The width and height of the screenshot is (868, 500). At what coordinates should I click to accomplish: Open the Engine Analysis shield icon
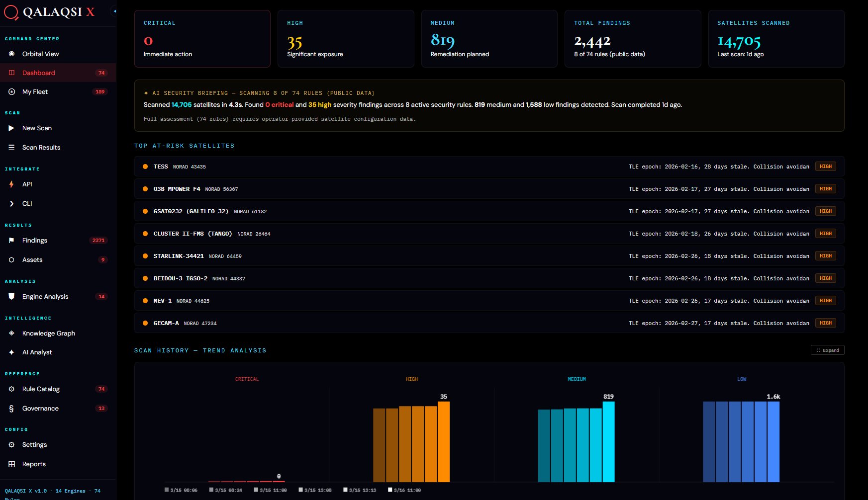pos(10,296)
